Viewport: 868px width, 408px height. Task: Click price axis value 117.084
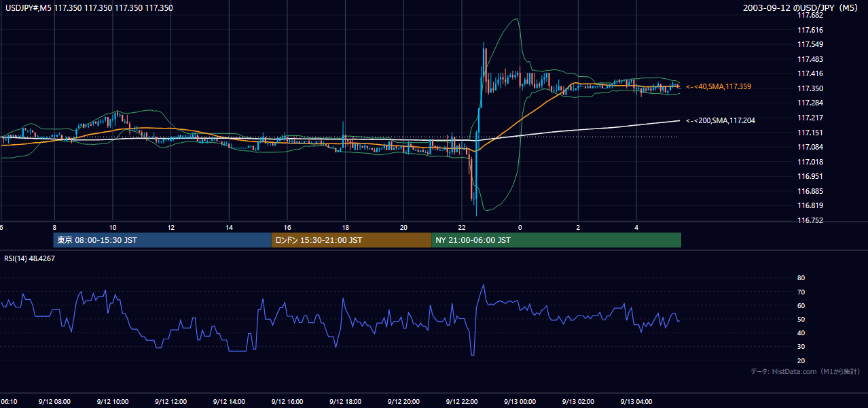tap(810, 147)
